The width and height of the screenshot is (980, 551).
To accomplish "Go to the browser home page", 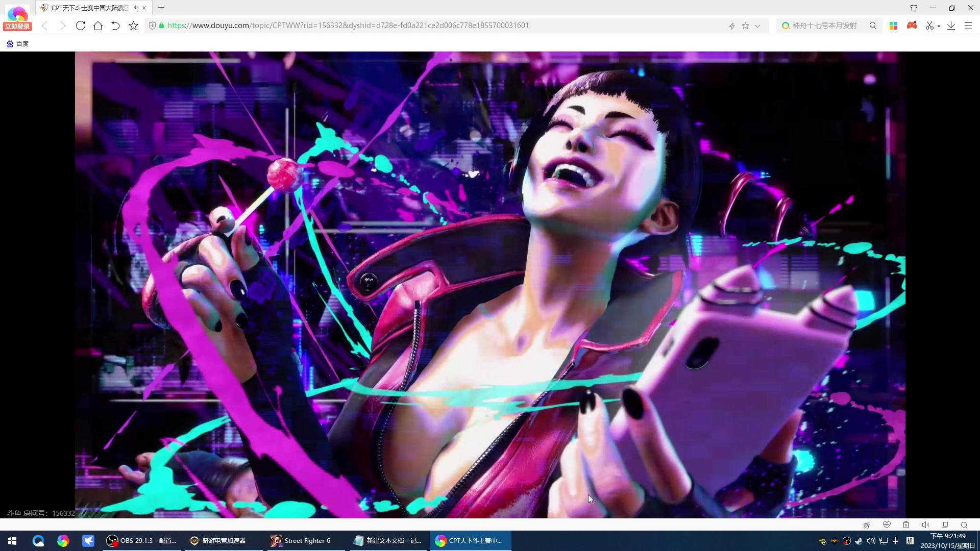I will point(98,26).
